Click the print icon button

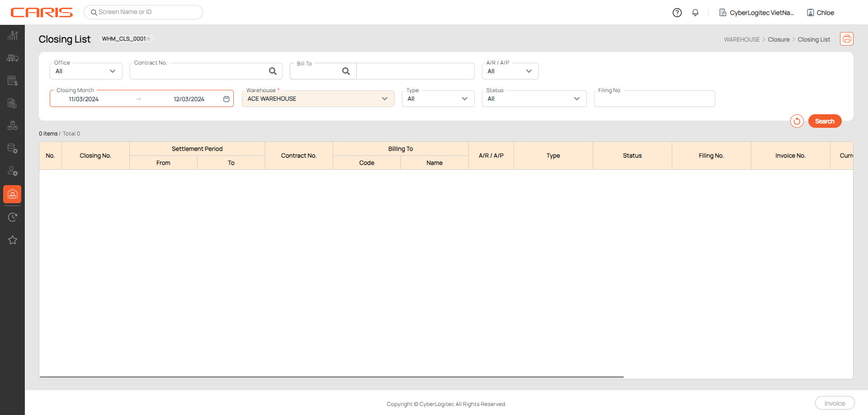coord(846,39)
